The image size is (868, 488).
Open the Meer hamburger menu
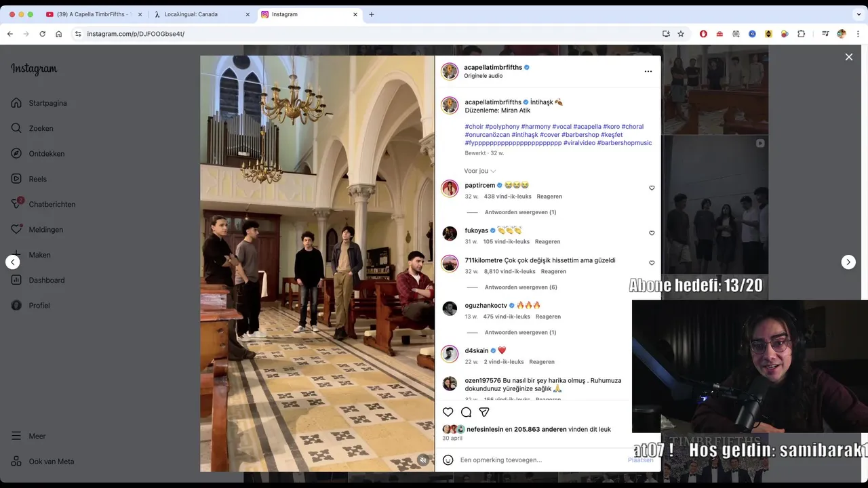(x=29, y=436)
